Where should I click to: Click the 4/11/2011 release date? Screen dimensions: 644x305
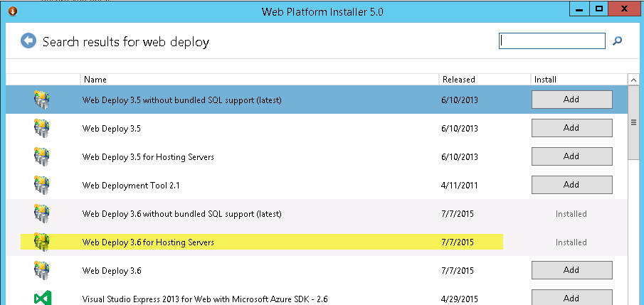(460, 186)
